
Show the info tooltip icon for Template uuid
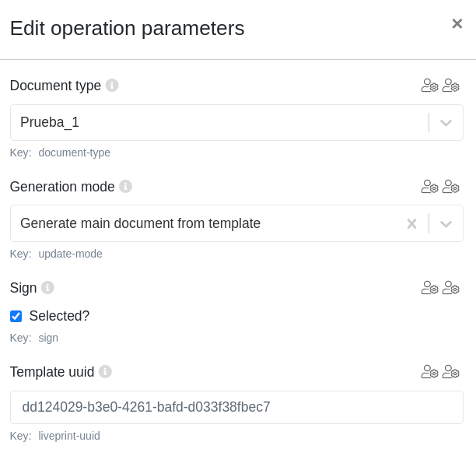pos(105,371)
